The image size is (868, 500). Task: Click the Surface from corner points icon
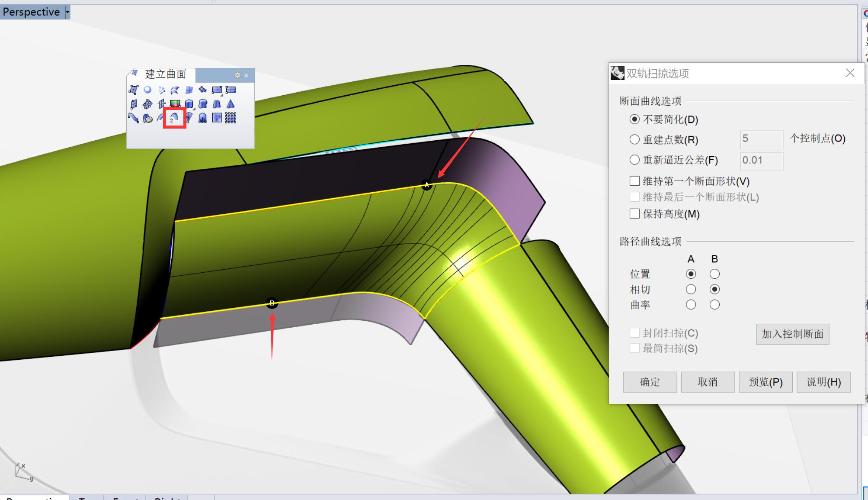(134, 90)
